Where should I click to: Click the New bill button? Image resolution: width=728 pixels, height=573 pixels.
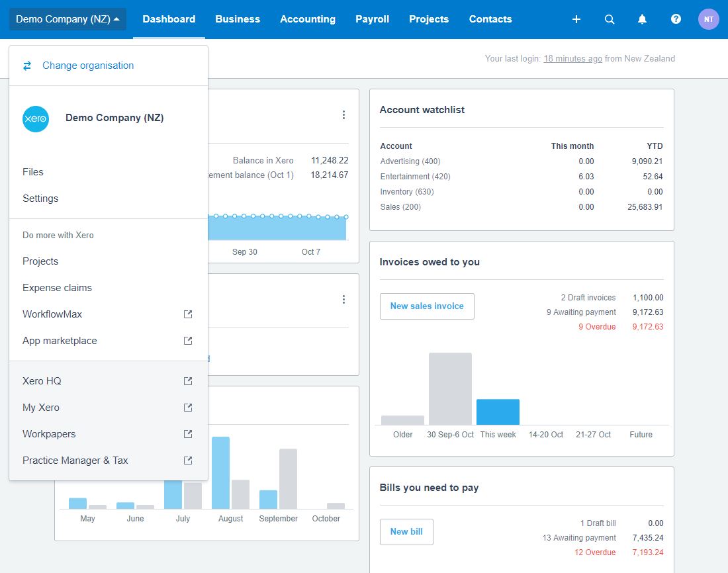(407, 532)
